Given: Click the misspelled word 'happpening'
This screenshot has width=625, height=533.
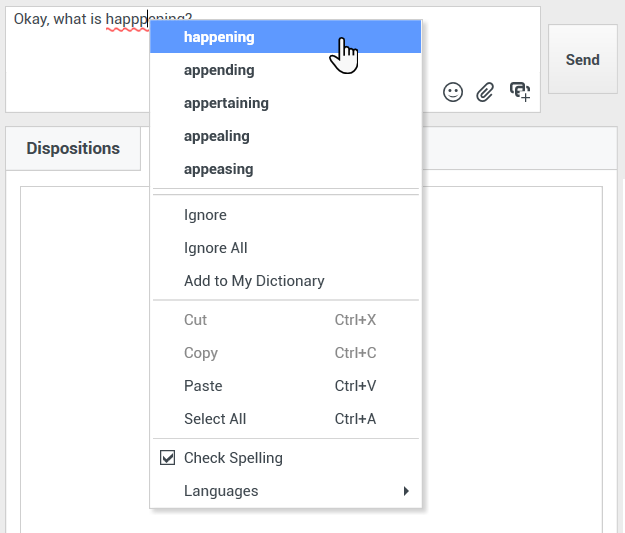Looking at the screenshot, I should coord(126,19).
